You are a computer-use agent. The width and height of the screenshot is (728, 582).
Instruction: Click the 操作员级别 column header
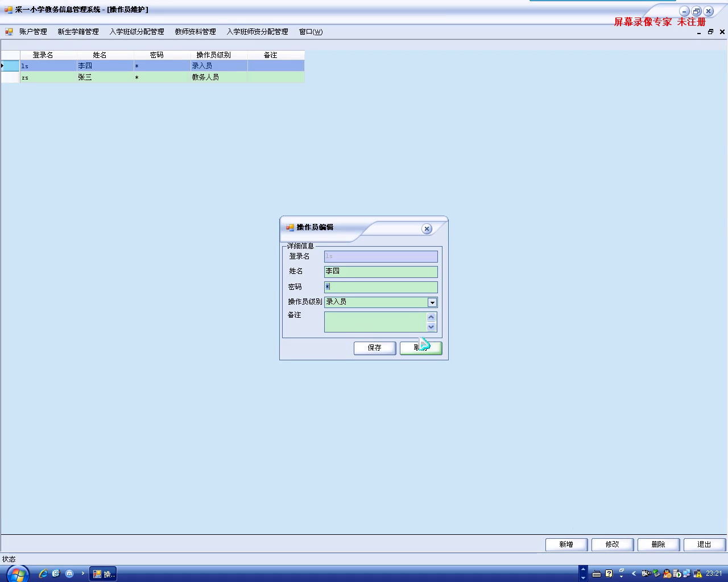coord(219,55)
